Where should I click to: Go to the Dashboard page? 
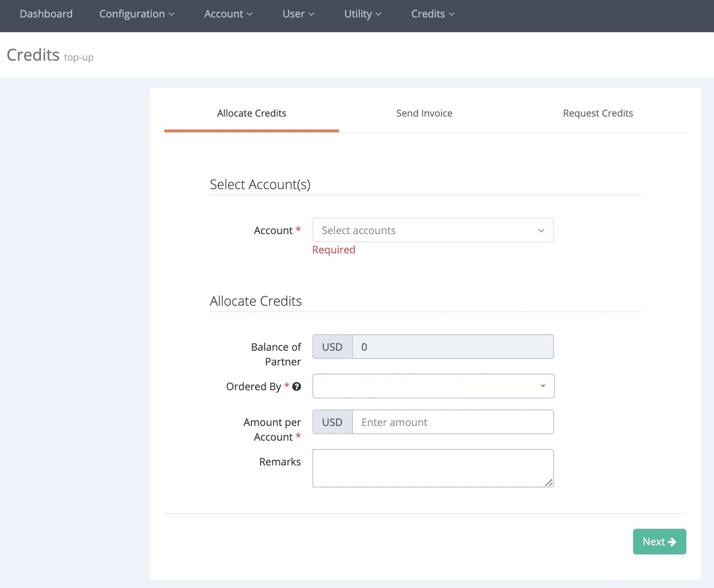[x=46, y=14]
